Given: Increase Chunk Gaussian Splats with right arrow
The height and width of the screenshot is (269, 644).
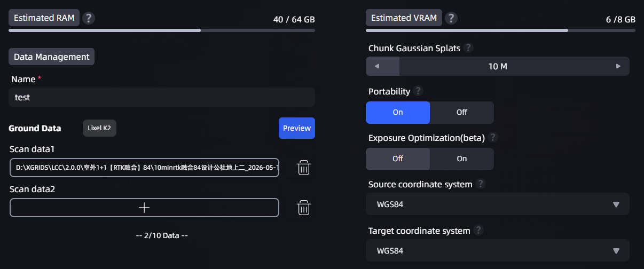Looking at the screenshot, I should 618,66.
